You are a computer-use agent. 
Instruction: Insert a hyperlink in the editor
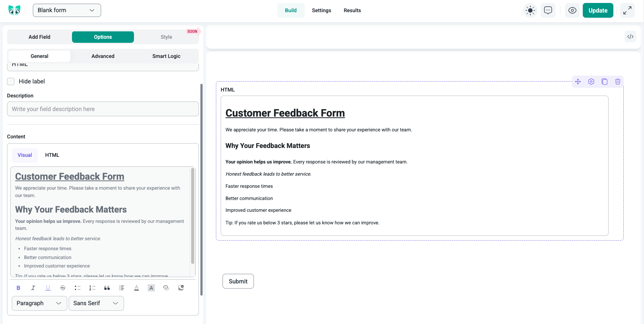point(166,288)
